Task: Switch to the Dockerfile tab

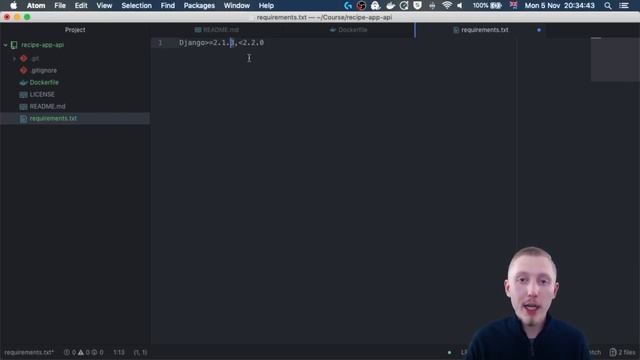Action: 349,30
